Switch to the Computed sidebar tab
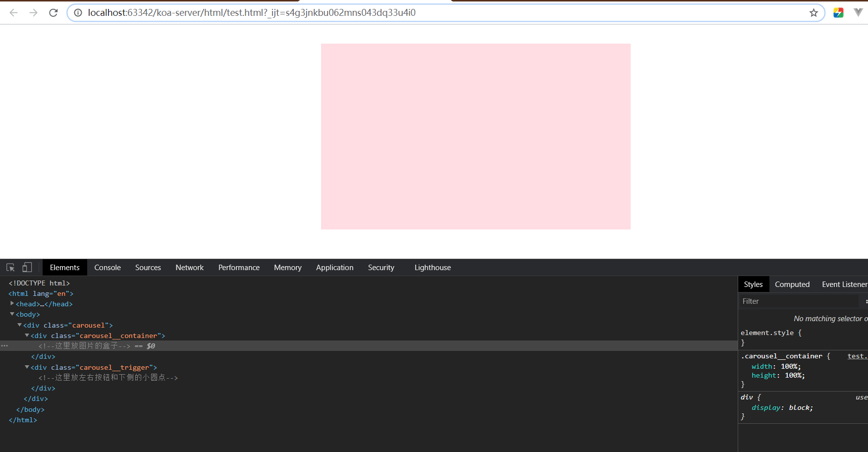Screen dimensions: 868x452 point(792,284)
